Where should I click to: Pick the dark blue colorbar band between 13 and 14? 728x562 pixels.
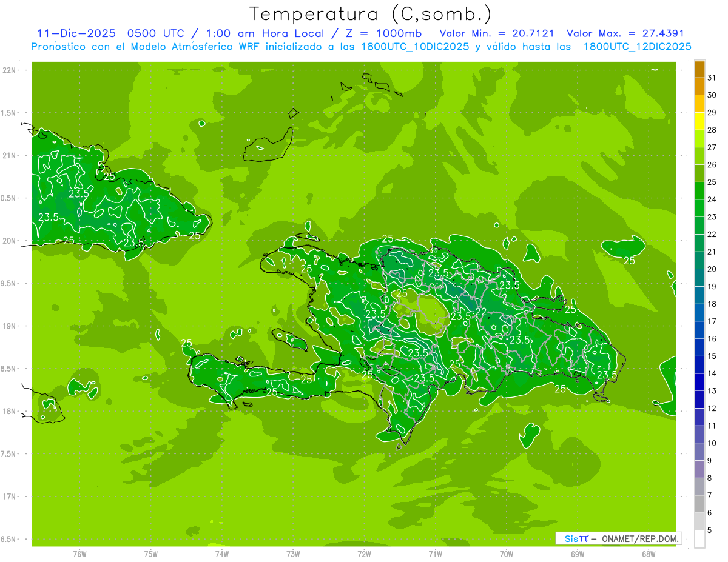[x=699, y=383]
